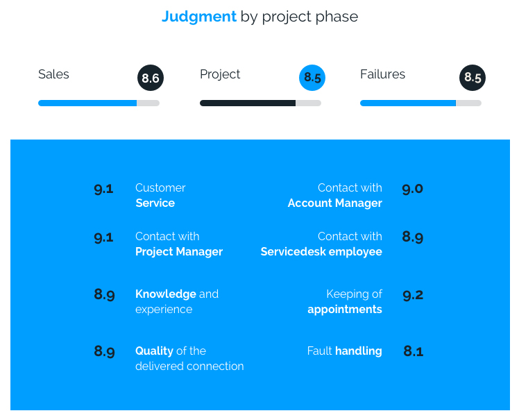Select Knowledge and experience label
Screen dimensions: 519x420
pyautogui.click(x=177, y=301)
